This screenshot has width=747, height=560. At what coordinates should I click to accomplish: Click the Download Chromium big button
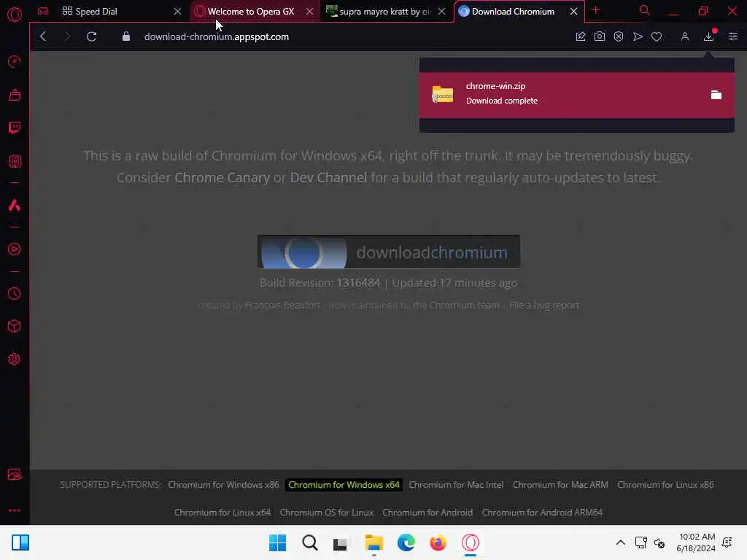coord(389,252)
